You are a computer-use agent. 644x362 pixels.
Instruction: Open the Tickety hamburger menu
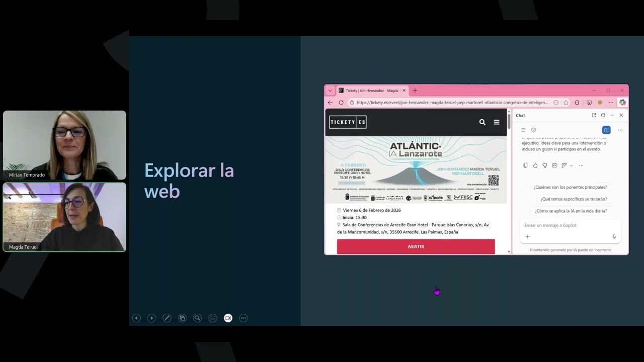coord(497,122)
